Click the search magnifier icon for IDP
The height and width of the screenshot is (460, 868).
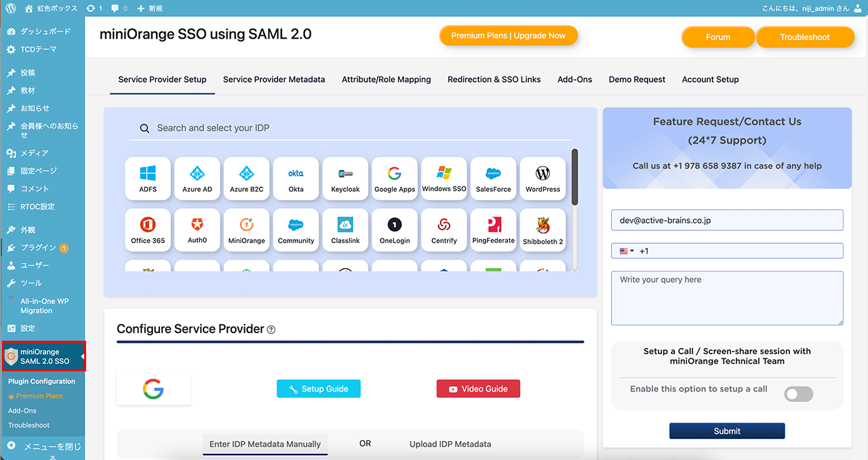(144, 128)
